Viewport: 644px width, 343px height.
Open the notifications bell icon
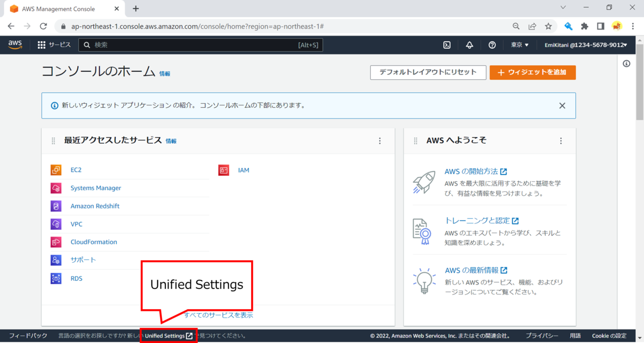tap(469, 45)
